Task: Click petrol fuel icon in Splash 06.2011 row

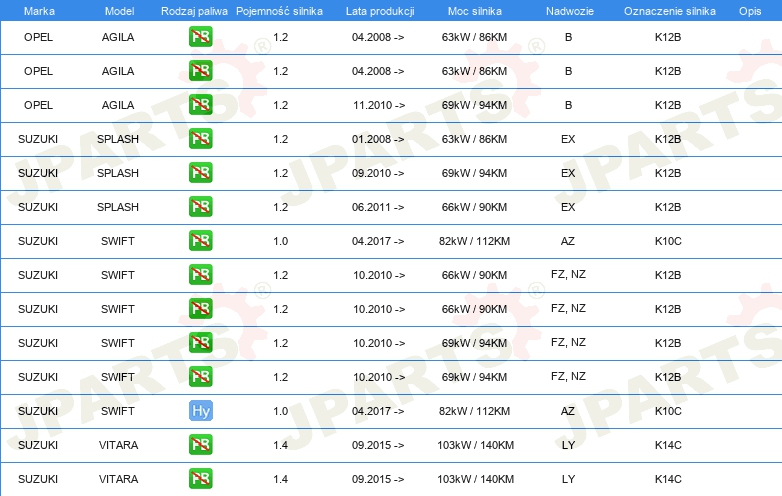Action: coord(200,206)
